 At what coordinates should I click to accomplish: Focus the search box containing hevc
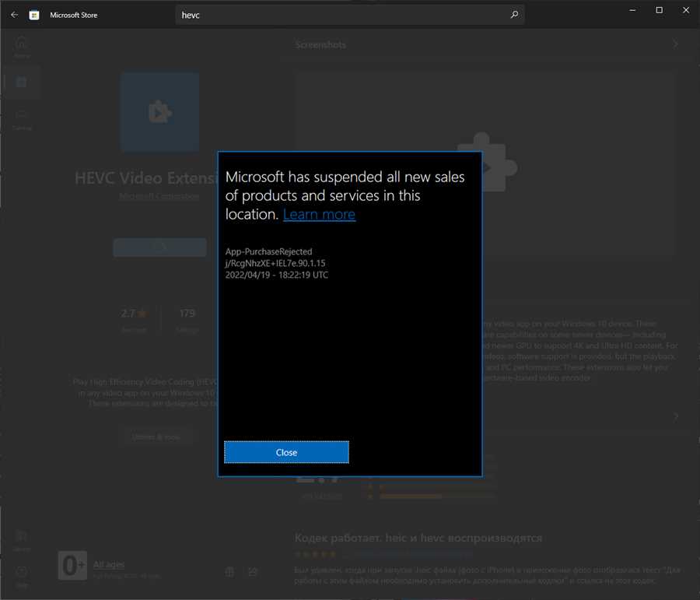pos(349,15)
